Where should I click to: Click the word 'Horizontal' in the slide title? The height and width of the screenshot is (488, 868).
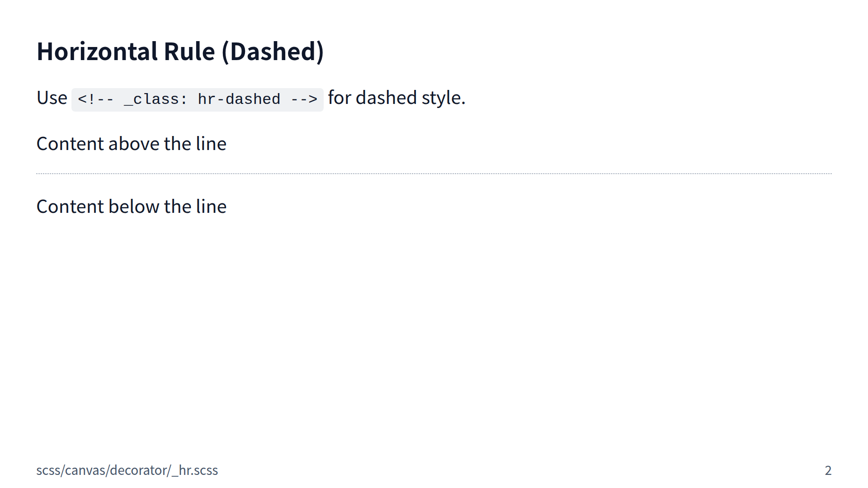[x=97, y=52]
